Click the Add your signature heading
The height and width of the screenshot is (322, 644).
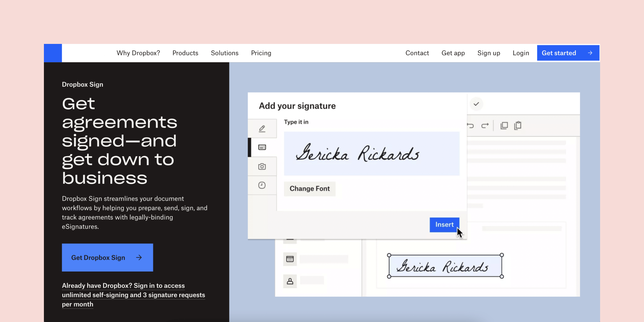coord(297,106)
